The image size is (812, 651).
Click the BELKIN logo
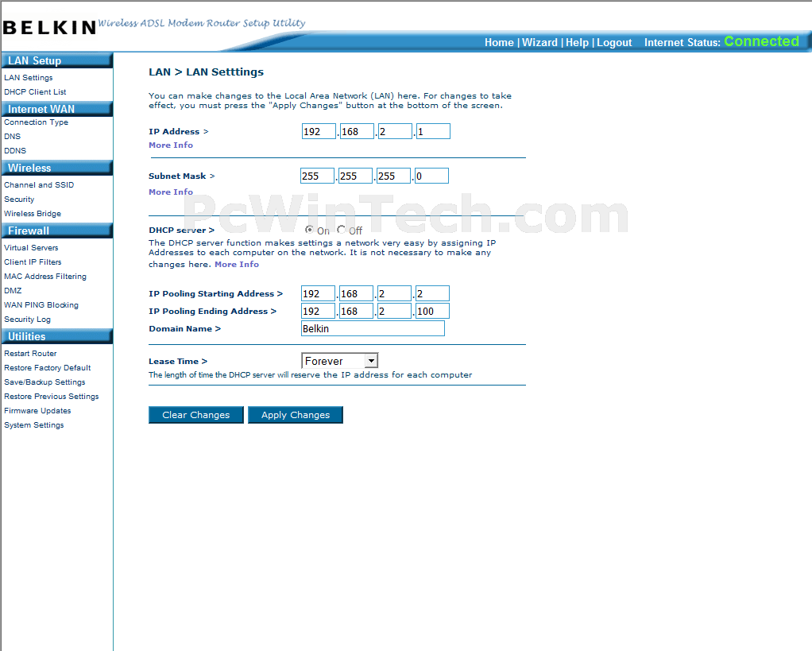coord(50,28)
